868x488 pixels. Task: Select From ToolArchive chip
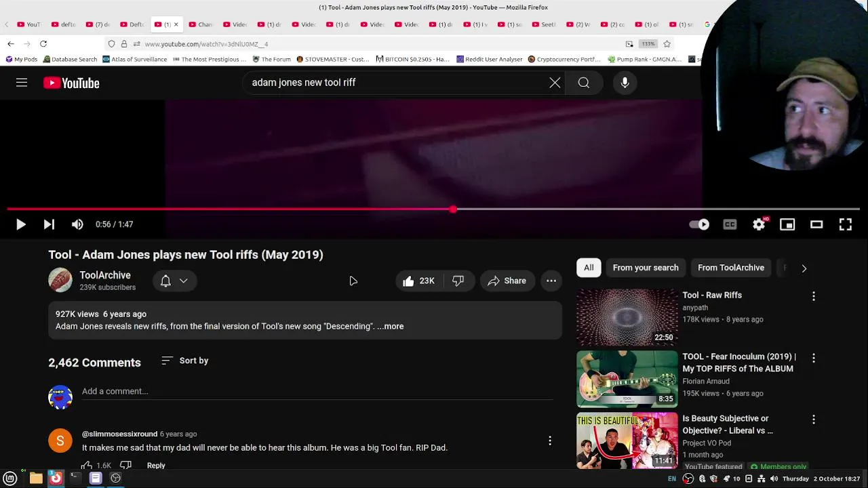(731, 268)
